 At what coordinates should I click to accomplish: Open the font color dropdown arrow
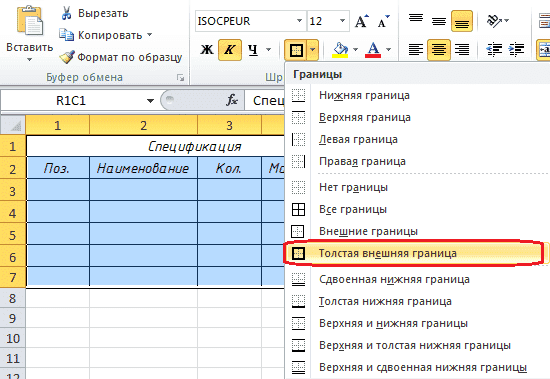point(388,50)
